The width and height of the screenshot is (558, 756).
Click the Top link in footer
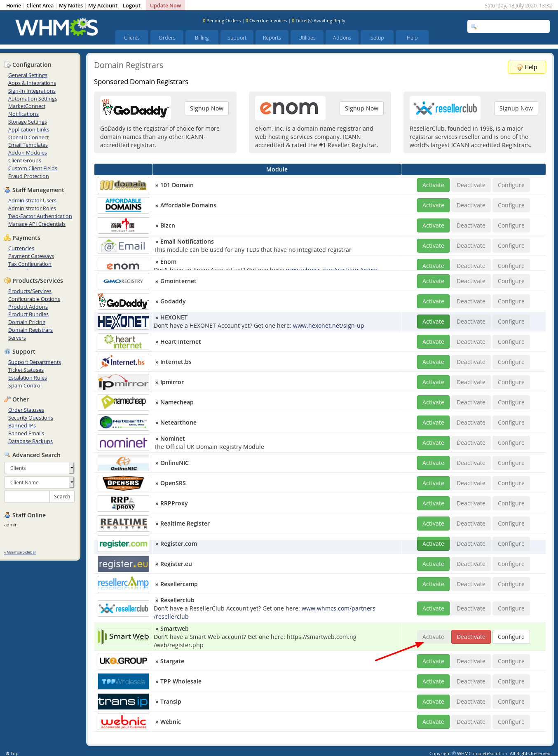tap(12, 753)
